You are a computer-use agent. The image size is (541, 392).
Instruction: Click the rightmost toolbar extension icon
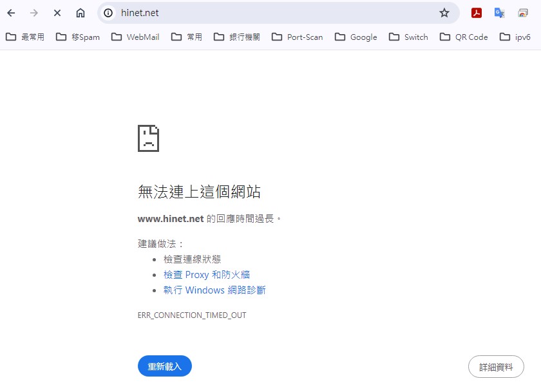(523, 13)
